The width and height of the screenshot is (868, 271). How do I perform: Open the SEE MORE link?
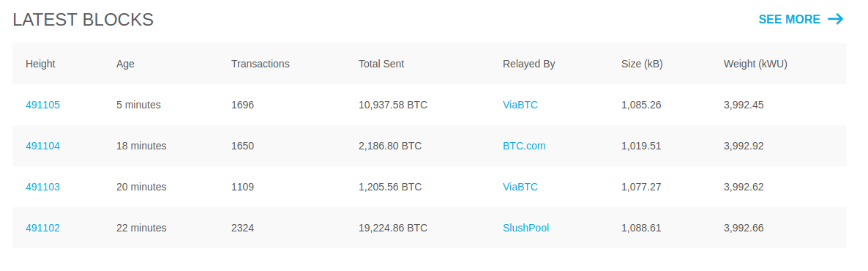(801, 19)
